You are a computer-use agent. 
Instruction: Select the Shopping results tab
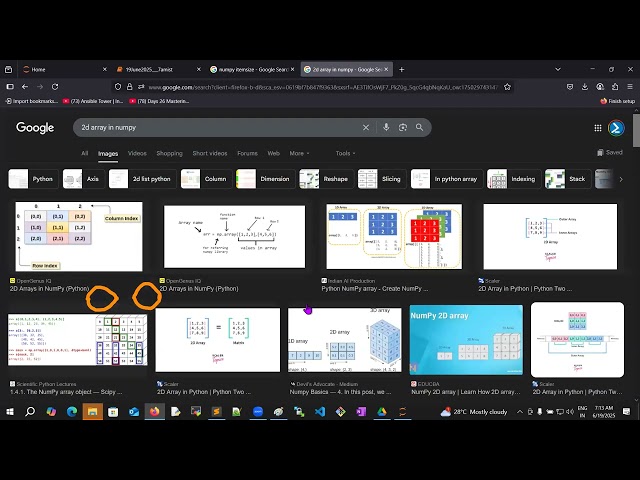pyautogui.click(x=169, y=153)
